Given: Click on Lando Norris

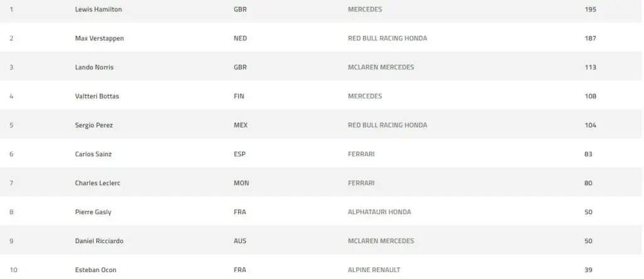Looking at the screenshot, I should (94, 67).
